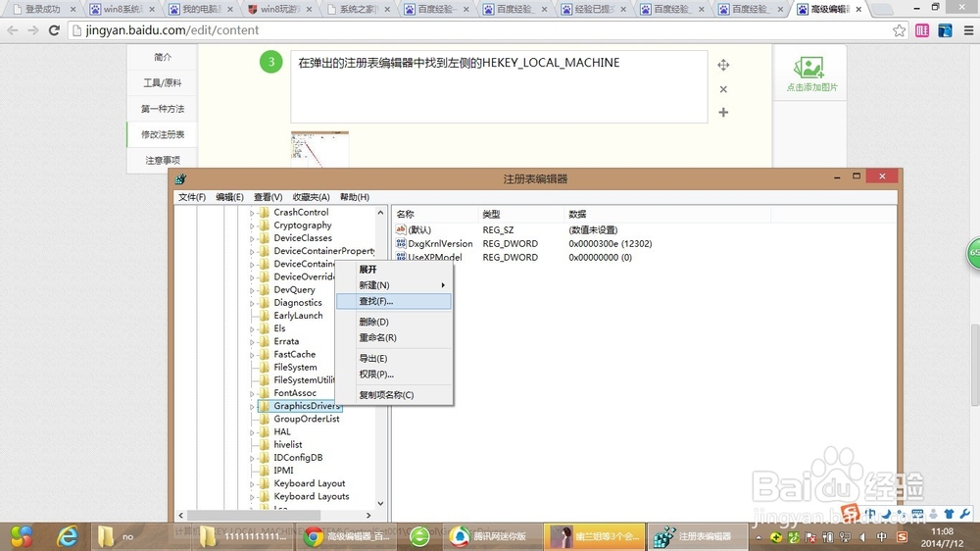
Task: Expand the Diagnostics key
Action: [252, 303]
